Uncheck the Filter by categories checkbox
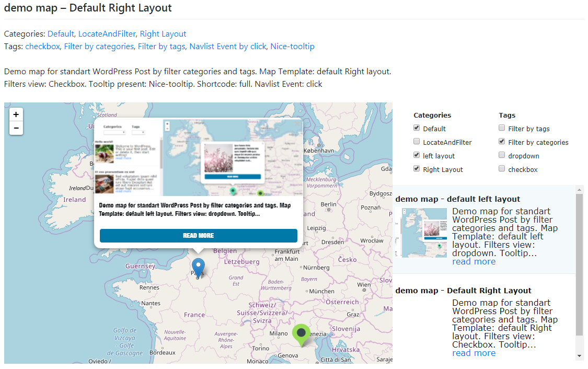This screenshot has height=369, width=588. point(502,142)
